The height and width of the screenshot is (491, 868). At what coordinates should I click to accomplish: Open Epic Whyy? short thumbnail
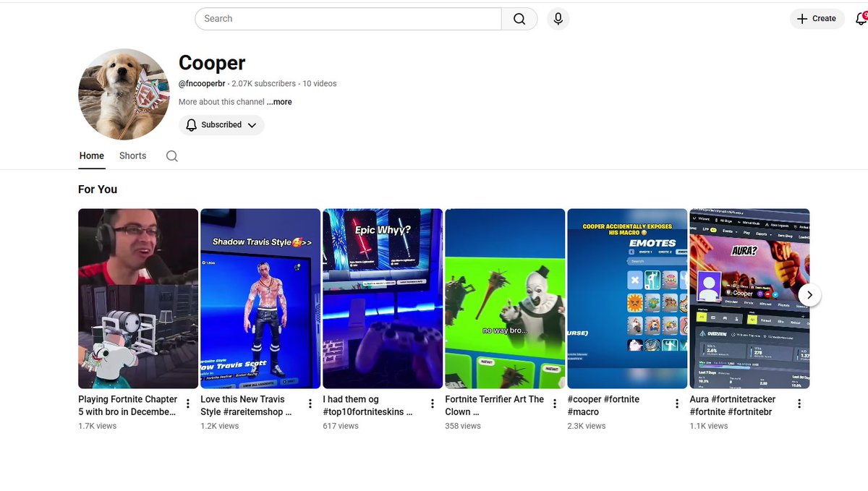coord(383,299)
